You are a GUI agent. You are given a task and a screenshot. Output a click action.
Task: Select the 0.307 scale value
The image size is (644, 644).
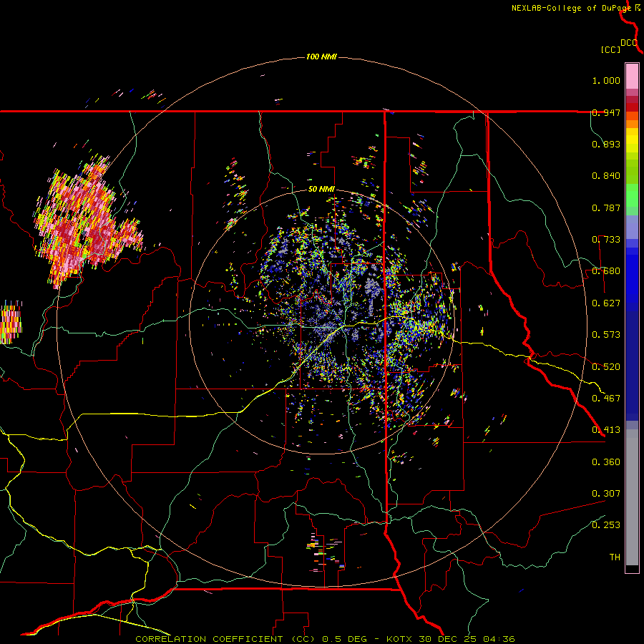click(x=606, y=494)
